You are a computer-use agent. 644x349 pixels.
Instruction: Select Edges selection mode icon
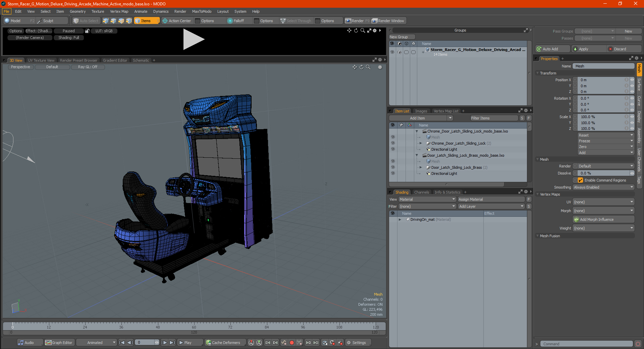click(113, 21)
